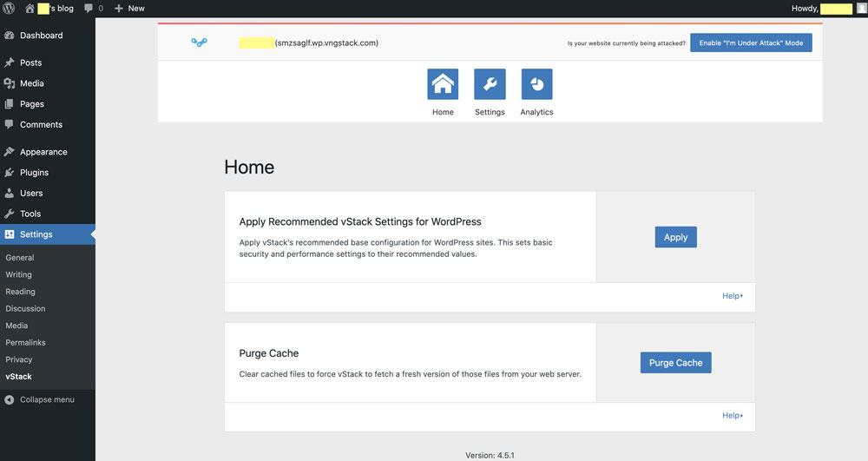Click 'Is your website currently being attacked?' text

[x=626, y=43]
